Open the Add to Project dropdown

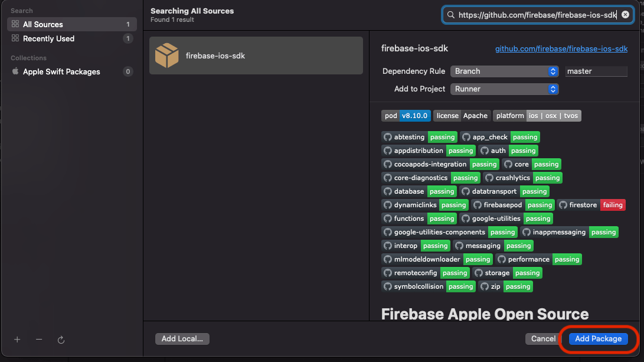click(x=504, y=89)
